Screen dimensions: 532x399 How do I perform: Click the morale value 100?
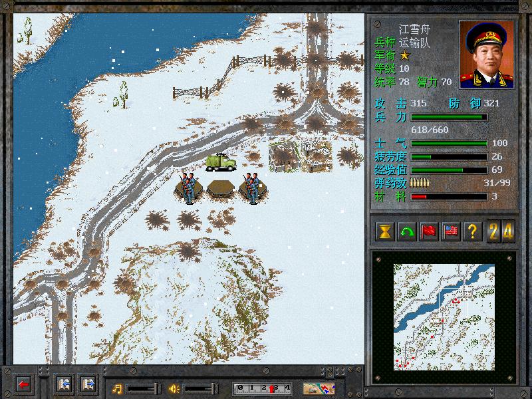click(500, 143)
